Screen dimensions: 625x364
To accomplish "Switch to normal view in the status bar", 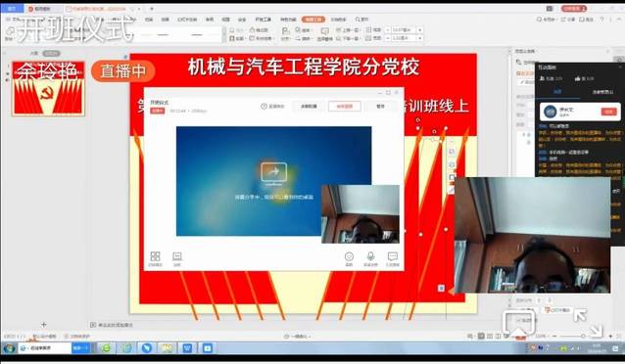I will coord(481,337).
